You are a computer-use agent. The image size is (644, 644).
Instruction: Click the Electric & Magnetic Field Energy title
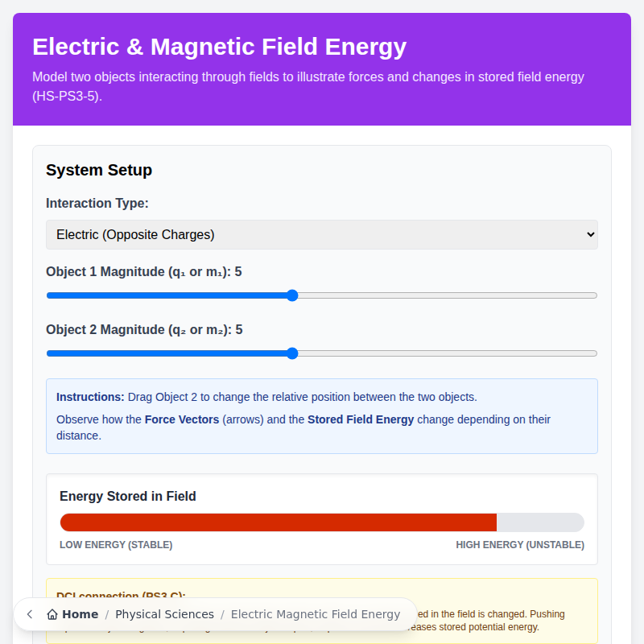(x=217, y=47)
